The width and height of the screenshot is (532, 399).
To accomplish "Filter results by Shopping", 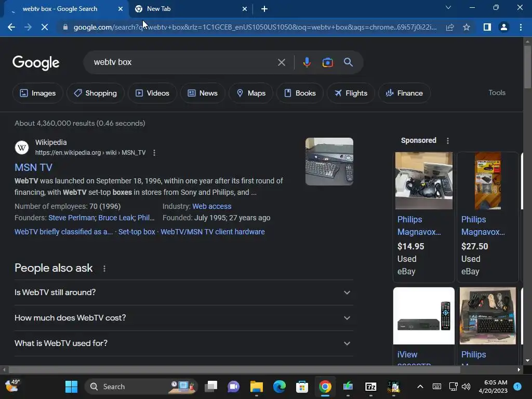I will click(x=96, y=93).
